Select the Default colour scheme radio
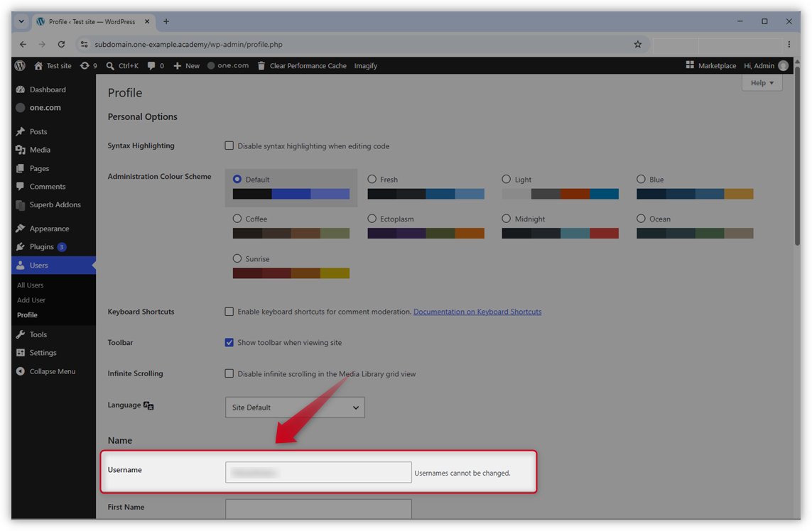 click(237, 179)
